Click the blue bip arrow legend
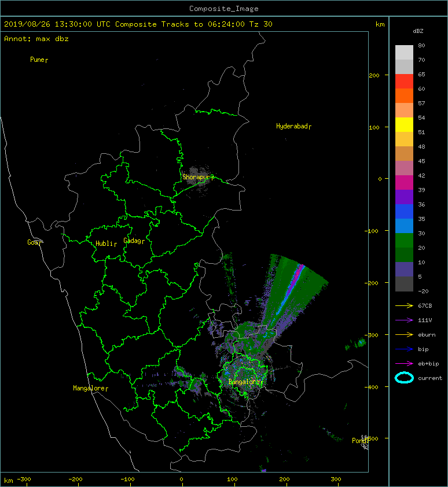The width and height of the screenshot is (448, 487). coord(404,349)
